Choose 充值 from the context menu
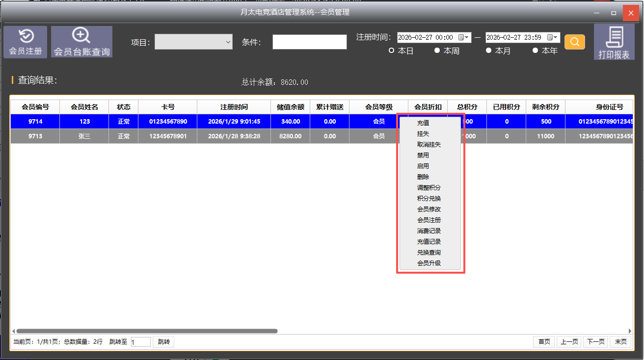Viewport: 644px width, 360px height. coord(423,123)
